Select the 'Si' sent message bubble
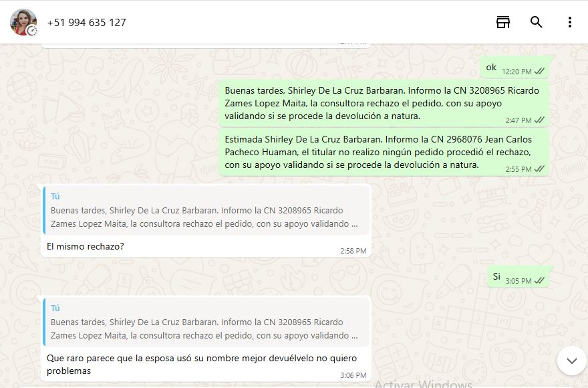Screen dimensions: 588x388 [x=496, y=277]
